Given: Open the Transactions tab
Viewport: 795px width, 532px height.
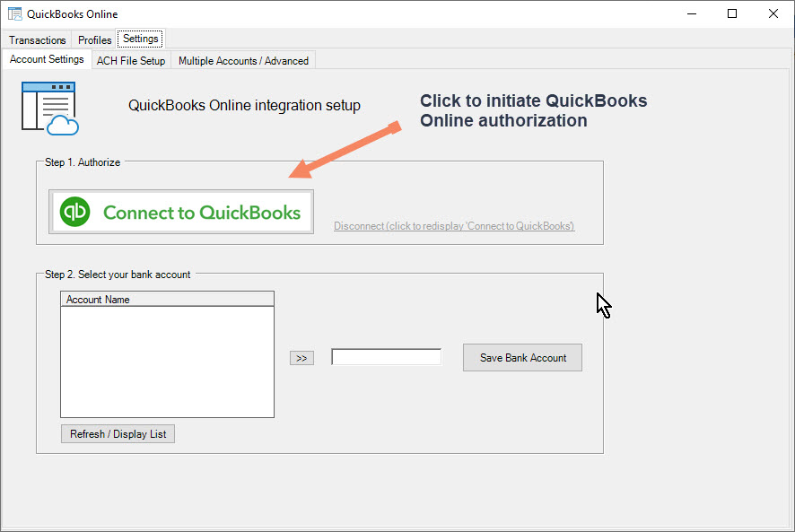Looking at the screenshot, I should click(37, 40).
